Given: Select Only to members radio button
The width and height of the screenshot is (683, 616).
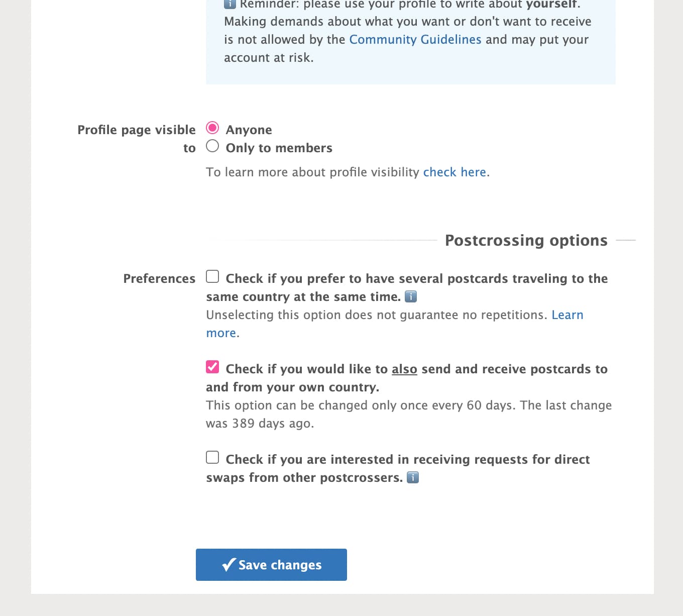Looking at the screenshot, I should click(212, 146).
